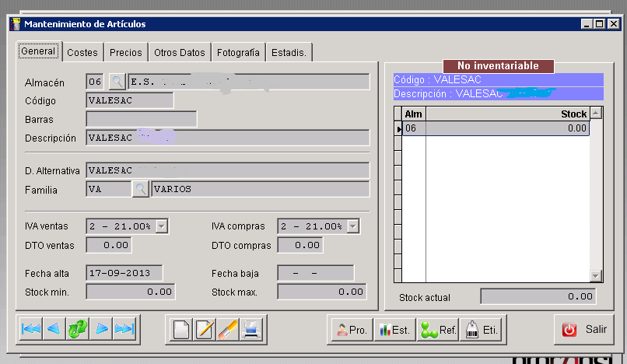Click the title bar application icon
627x364 pixels.
click(x=16, y=24)
